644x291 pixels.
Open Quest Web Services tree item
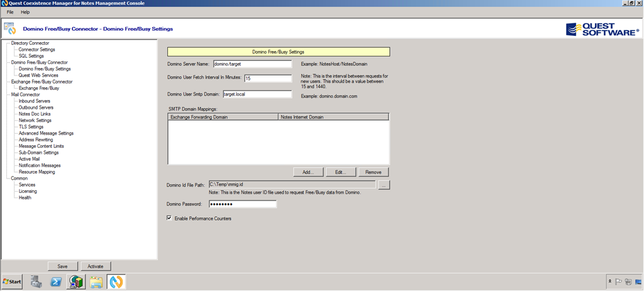click(38, 75)
